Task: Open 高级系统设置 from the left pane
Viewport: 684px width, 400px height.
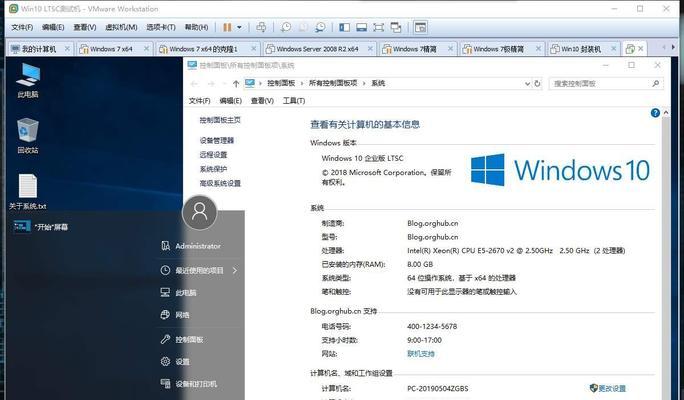Action: (220, 184)
